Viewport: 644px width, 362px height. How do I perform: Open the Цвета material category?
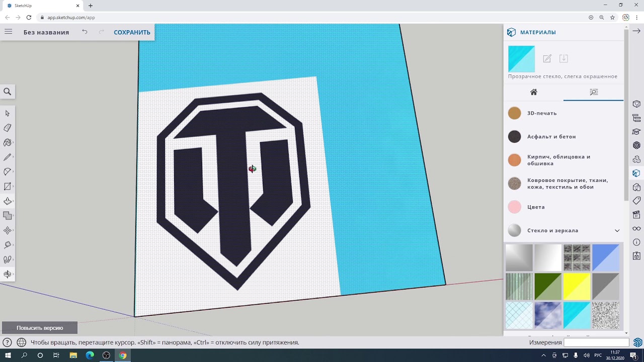point(563,207)
